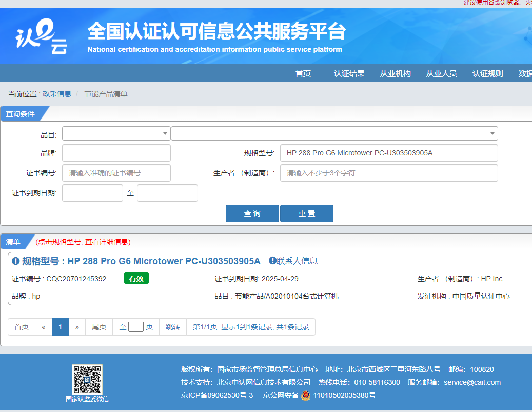Click the 节能产品清单 breadcrumb text
The height and width of the screenshot is (412, 532).
pos(106,94)
